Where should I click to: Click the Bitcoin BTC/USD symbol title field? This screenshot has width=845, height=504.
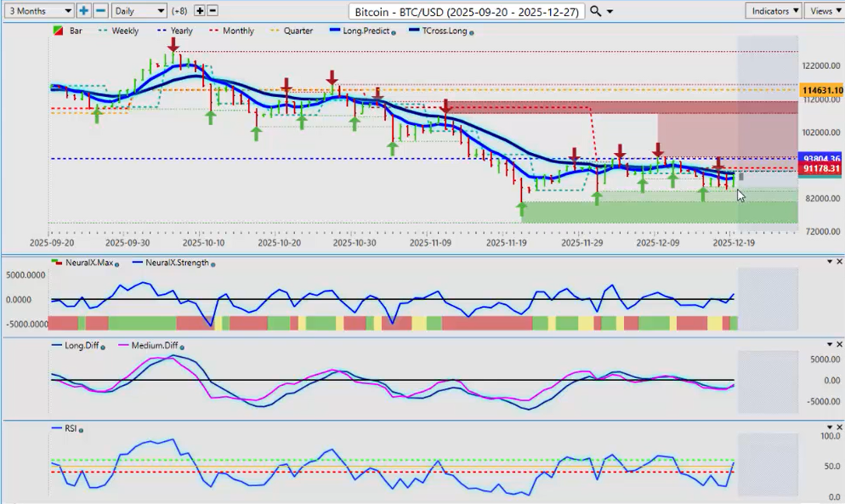coord(467,11)
